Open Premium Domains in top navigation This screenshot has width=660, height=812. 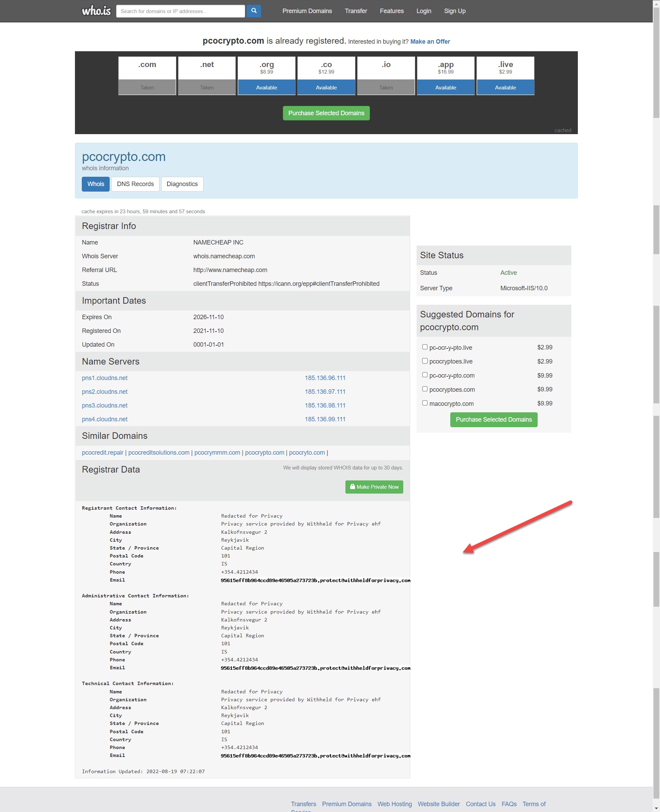[307, 11]
